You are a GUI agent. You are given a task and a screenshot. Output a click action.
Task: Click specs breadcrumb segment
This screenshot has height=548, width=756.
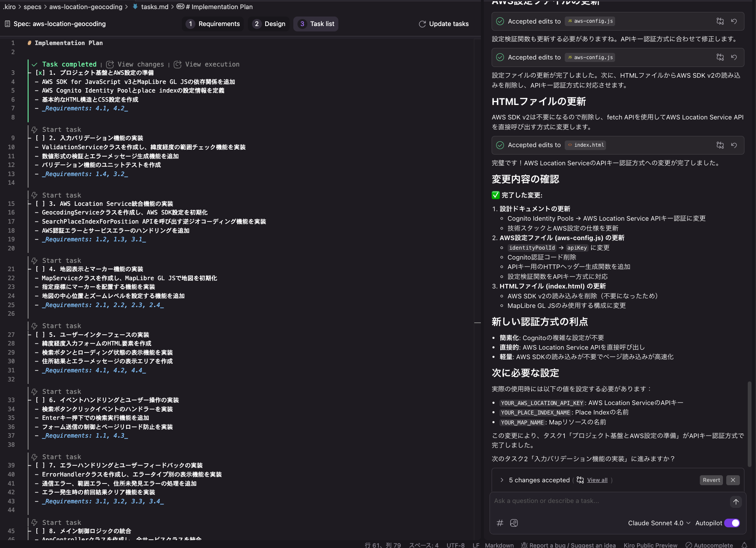tap(32, 7)
